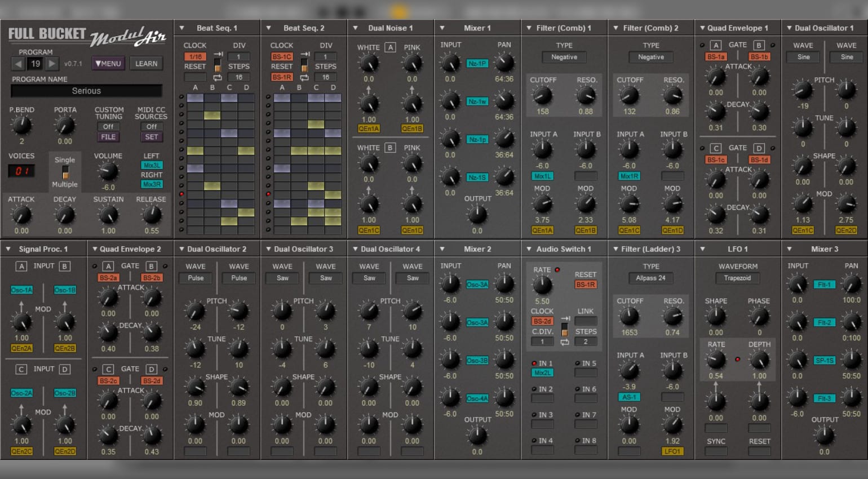
Task: Toggle the Custom Tuning Off button
Action: coord(108,127)
